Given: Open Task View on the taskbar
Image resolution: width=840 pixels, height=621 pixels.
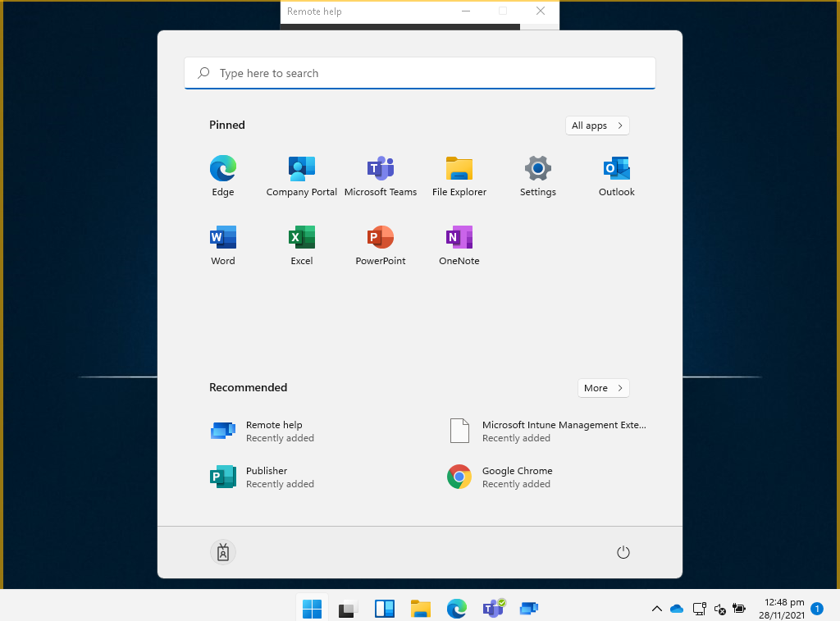Looking at the screenshot, I should 348,609.
